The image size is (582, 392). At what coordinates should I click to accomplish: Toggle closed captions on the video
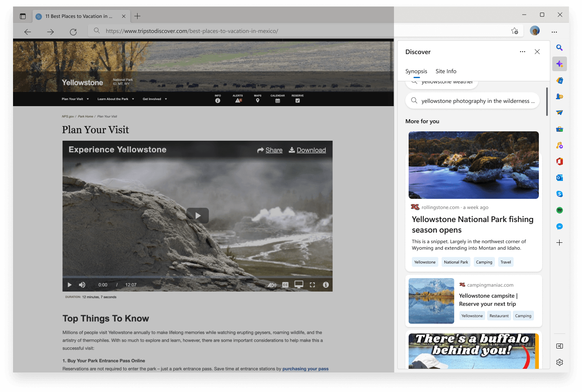[x=285, y=285]
